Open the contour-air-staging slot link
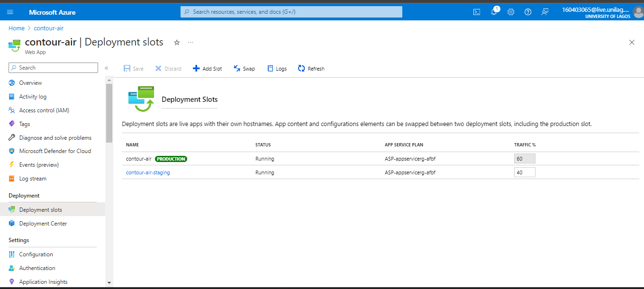 [148, 172]
